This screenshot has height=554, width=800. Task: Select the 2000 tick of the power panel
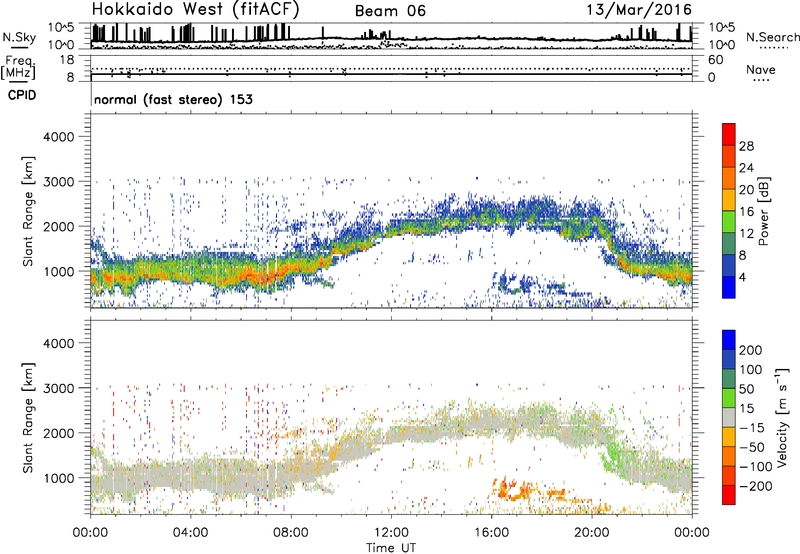[58, 226]
